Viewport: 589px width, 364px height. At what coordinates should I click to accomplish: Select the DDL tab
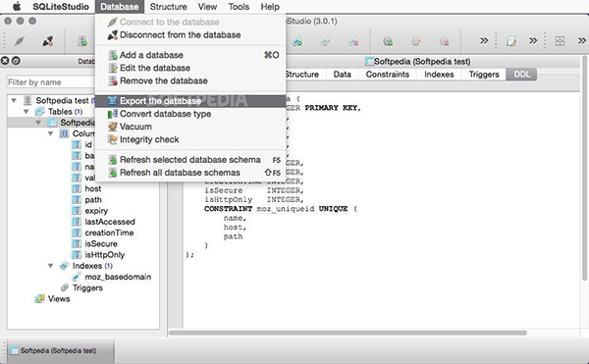(521, 75)
